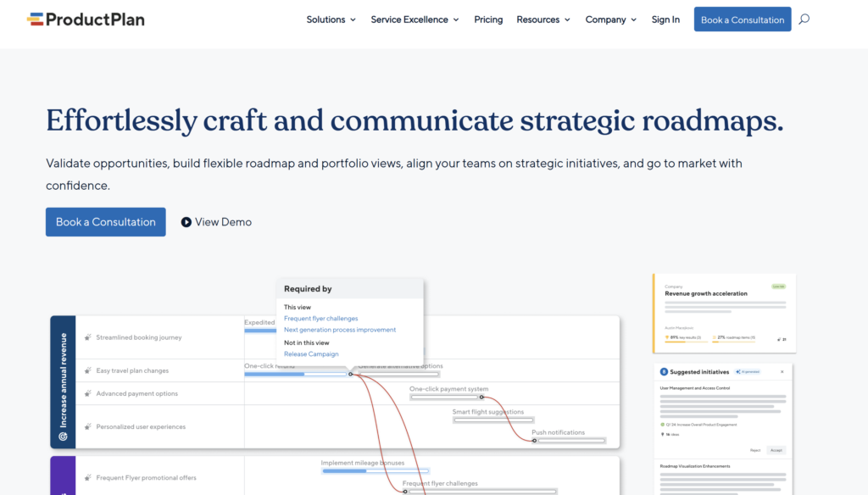The height and width of the screenshot is (495, 868).
Task: Click the Implement mileage bonuses progress bar
Action: click(376, 470)
